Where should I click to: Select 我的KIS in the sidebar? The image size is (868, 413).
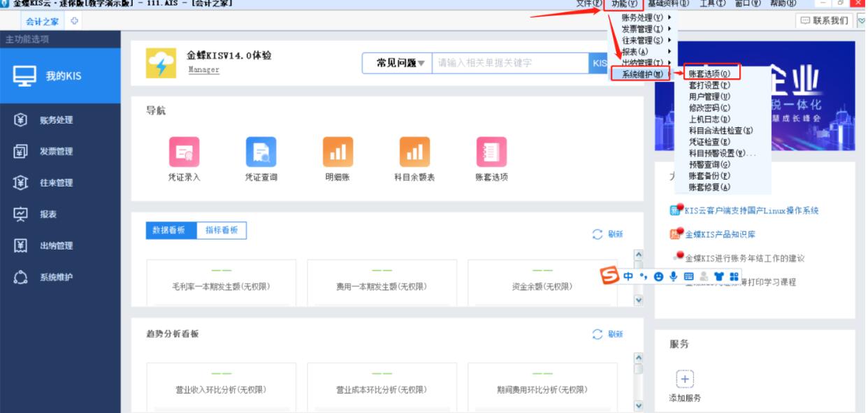point(60,75)
